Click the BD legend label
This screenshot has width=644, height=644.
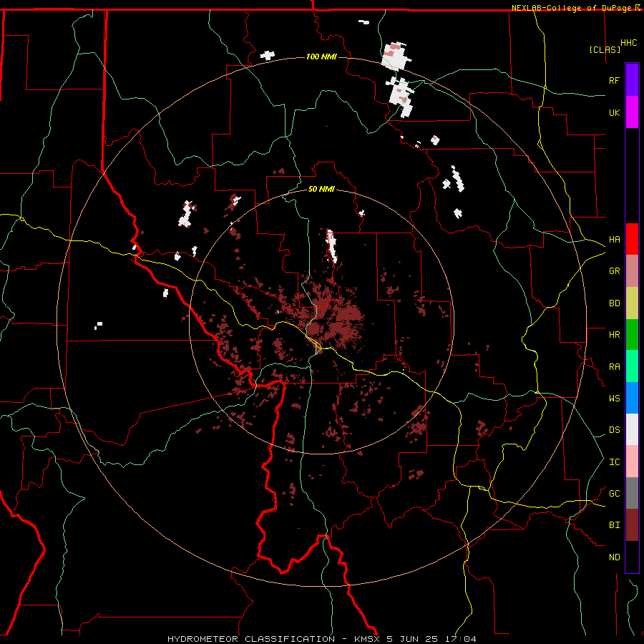coord(615,303)
